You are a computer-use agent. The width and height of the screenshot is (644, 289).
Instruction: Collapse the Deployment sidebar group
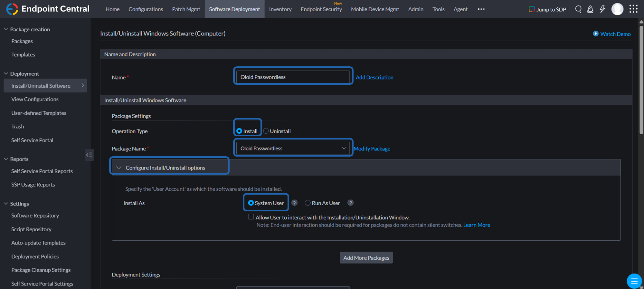(6, 73)
